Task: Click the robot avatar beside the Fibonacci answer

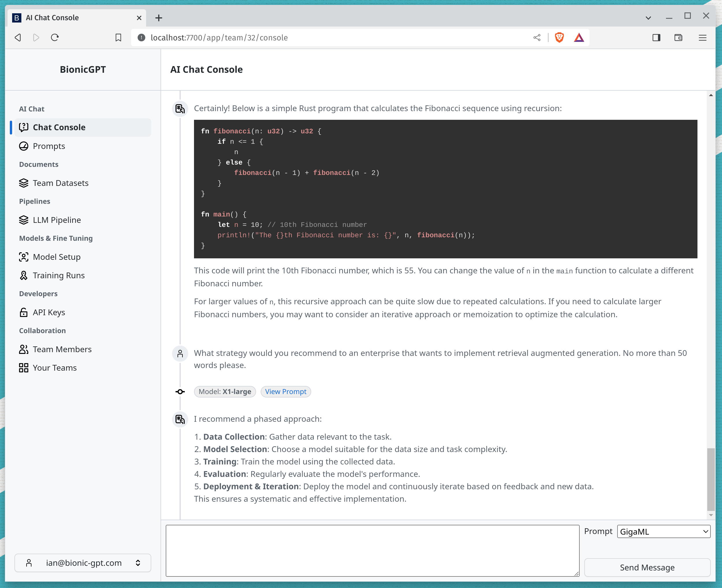Action: coord(180,109)
